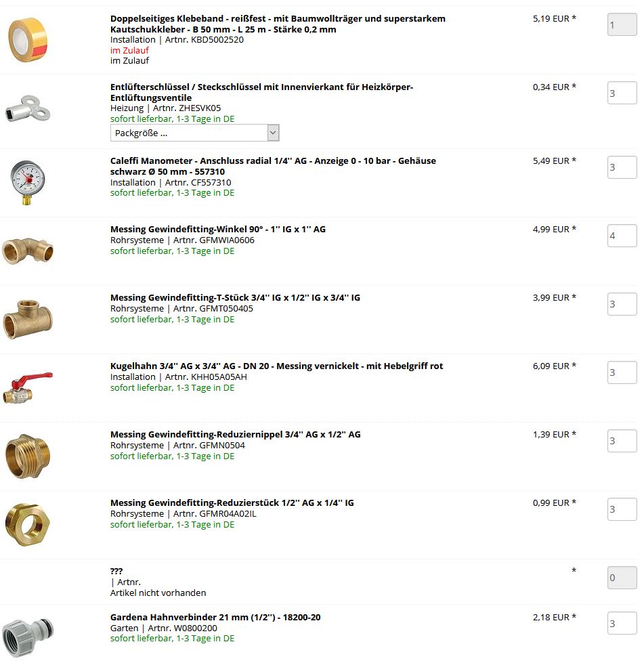Image resolution: width=644 pixels, height=663 pixels.
Task: Open the Gardena Hahnverbinder 21 mm link
Action: point(215,617)
